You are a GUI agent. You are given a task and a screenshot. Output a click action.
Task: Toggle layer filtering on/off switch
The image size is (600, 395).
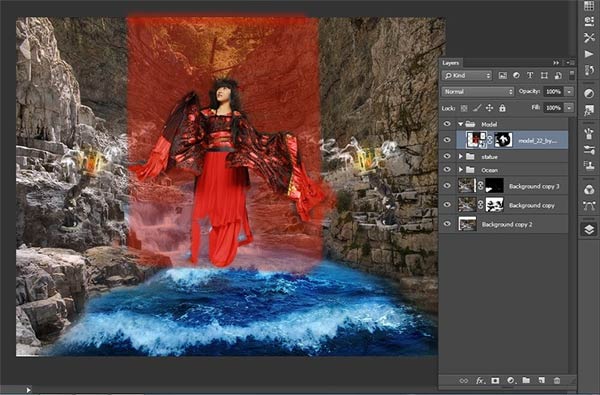572,74
